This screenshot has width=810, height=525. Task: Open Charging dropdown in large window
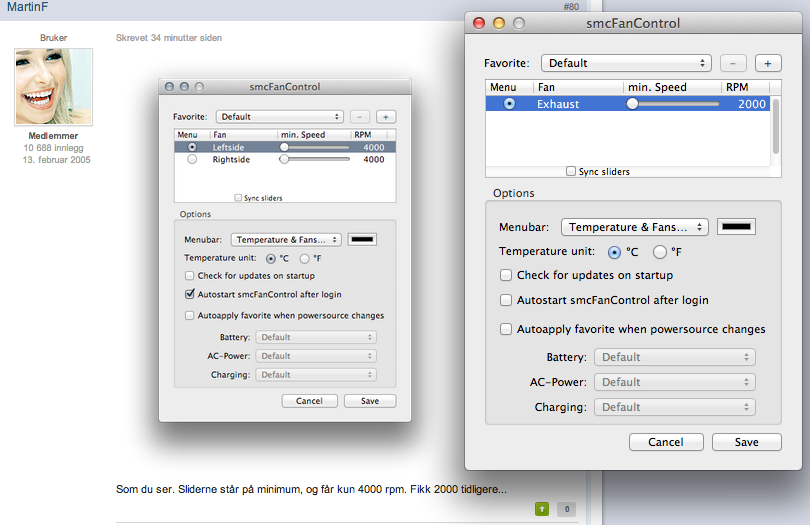tap(675, 407)
